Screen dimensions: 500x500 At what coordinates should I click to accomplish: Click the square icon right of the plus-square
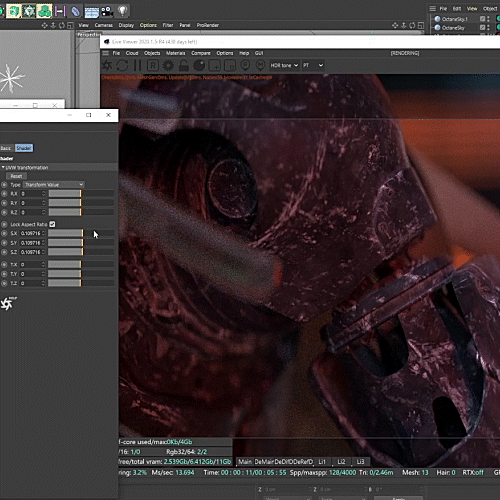tap(230, 65)
